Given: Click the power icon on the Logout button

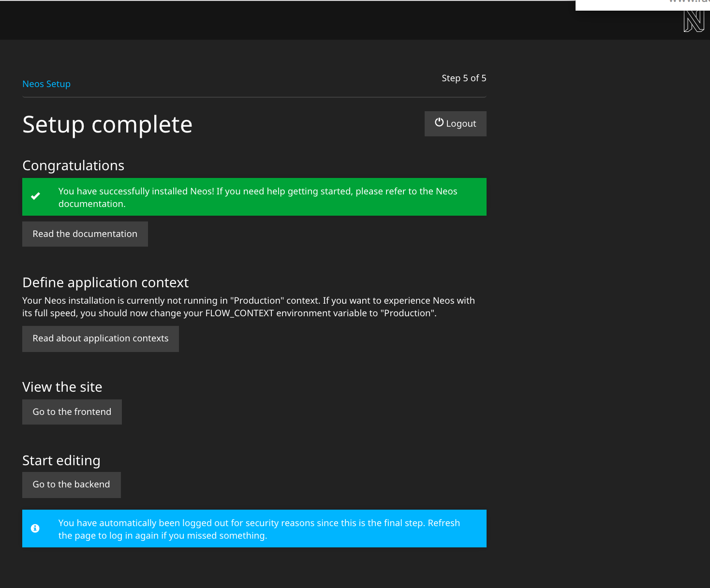Looking at the screenshot, I should click(x=439, y=123).
